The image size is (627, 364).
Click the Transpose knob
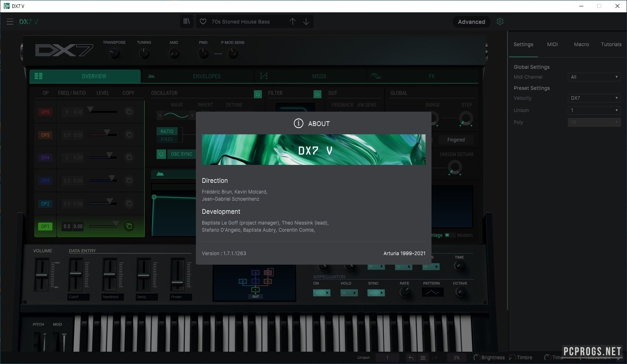coord(114,53)
